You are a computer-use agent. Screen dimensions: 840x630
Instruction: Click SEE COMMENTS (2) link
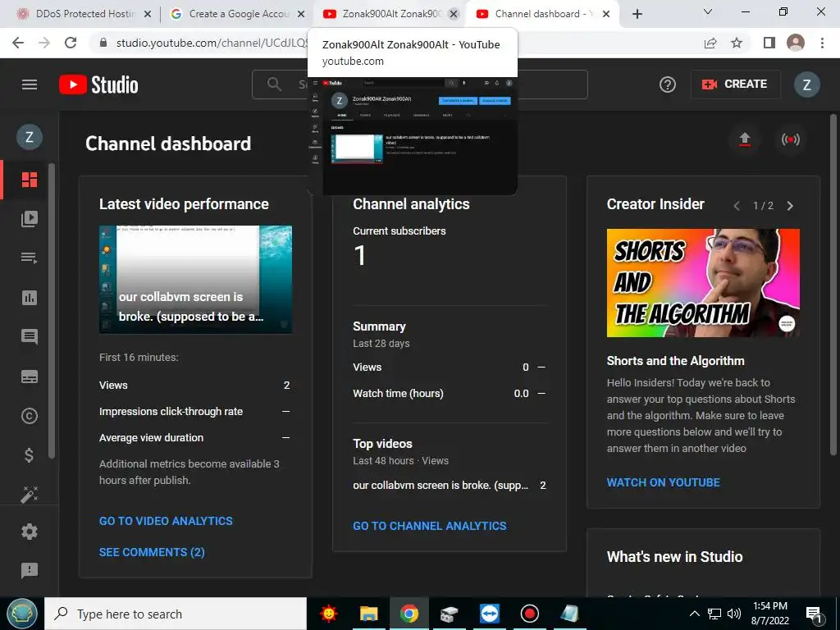pos(152,552)
